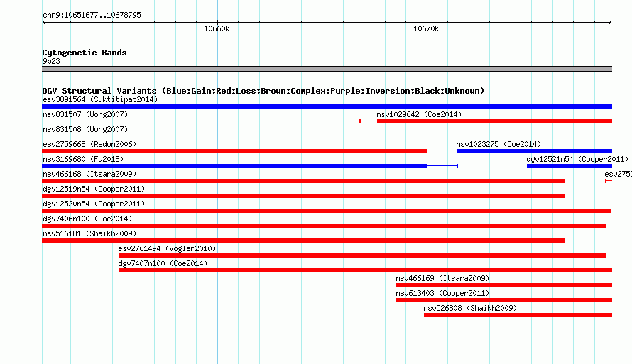Viewport: 632px width, 364px height.
Task: Click nsv3169680 (Fu2018) variant label
Action: coord(83,159)
